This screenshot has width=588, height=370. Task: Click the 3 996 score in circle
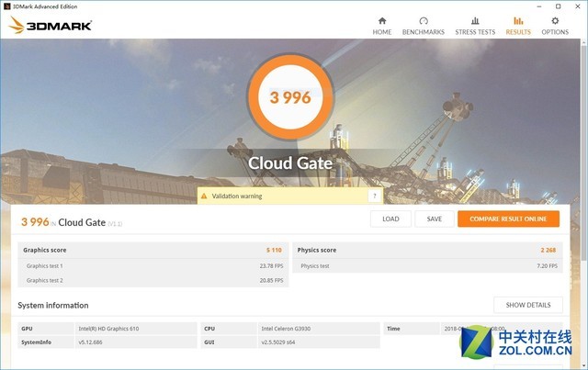[x=290, y=97]
